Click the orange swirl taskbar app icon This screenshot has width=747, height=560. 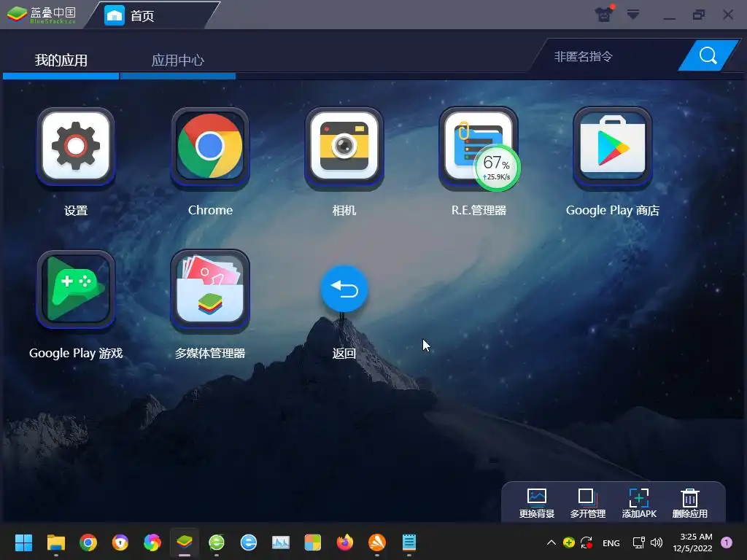click(x=377, y=542)
